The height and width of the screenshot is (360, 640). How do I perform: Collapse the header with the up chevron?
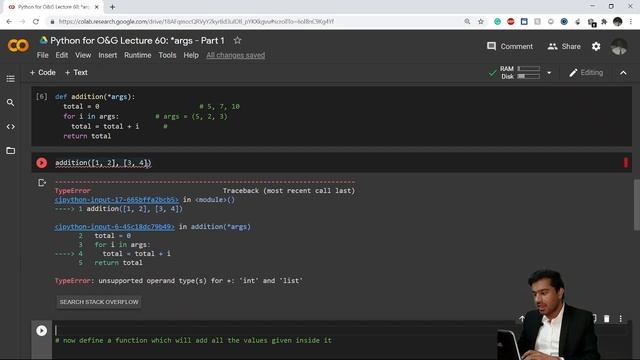(623, 73)
